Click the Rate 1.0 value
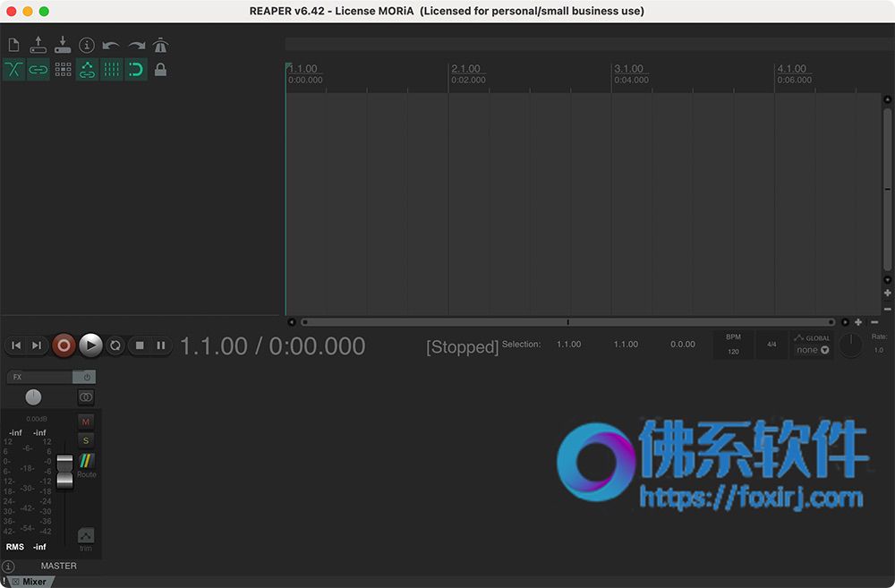The width and height of the screenshot is (895, 588). 879,350
